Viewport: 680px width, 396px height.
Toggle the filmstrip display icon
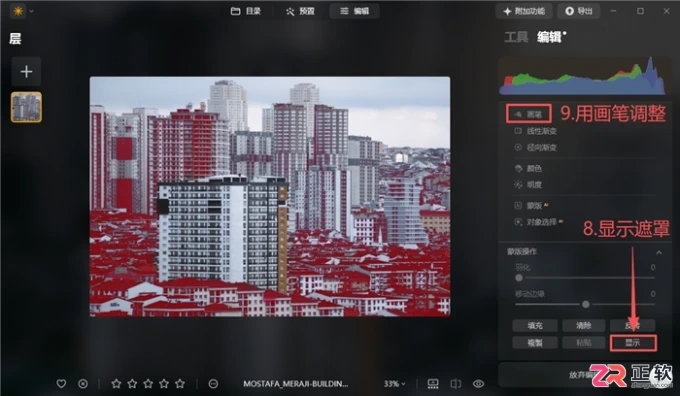pos(433,383)
